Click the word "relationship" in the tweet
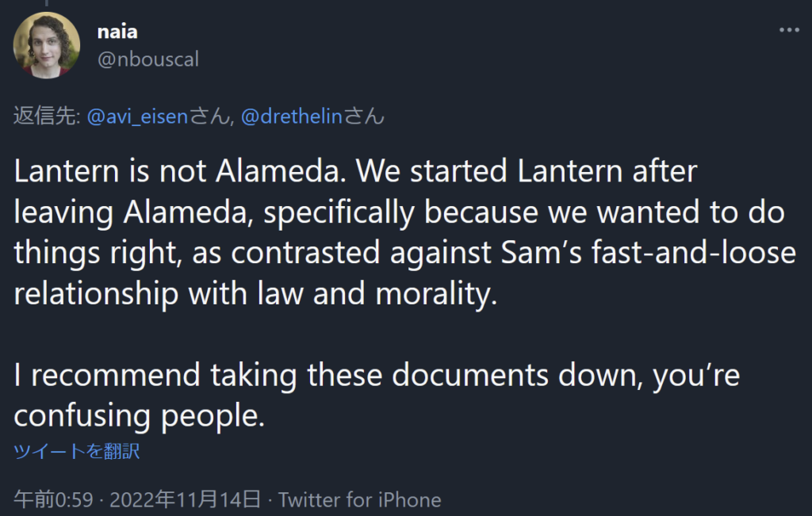 (x=96, y=293)
